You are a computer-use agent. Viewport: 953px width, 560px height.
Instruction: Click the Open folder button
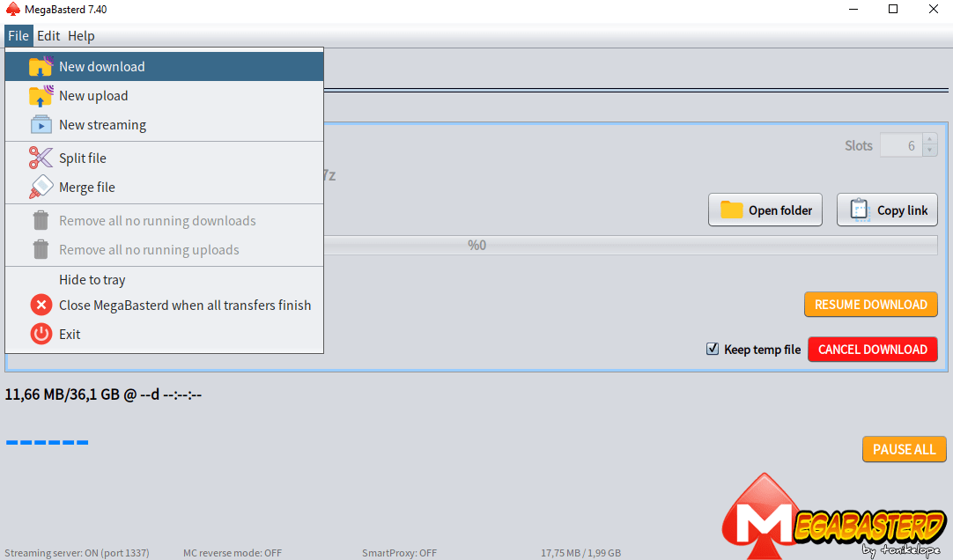coord(765,210)
